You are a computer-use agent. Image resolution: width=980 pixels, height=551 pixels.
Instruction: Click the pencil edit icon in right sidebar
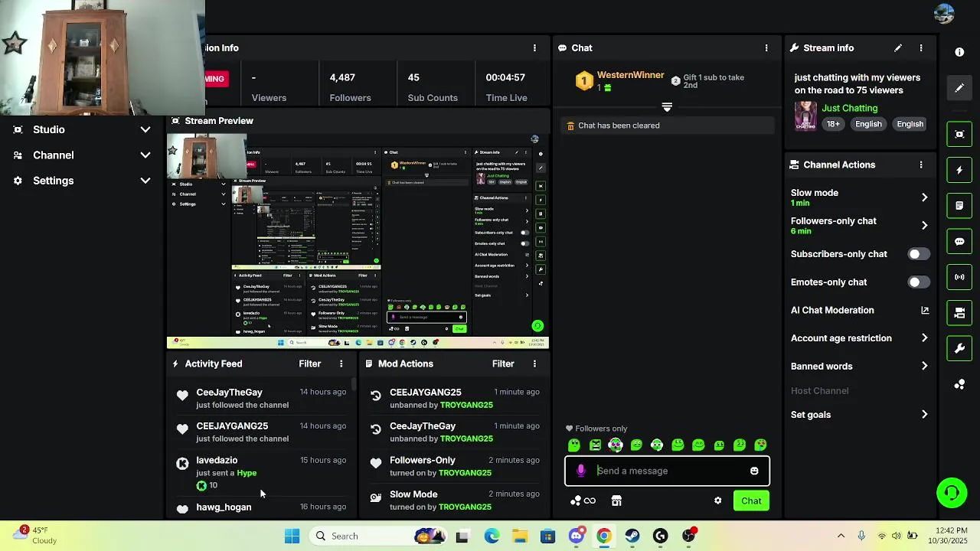click(x=959, y=88)
